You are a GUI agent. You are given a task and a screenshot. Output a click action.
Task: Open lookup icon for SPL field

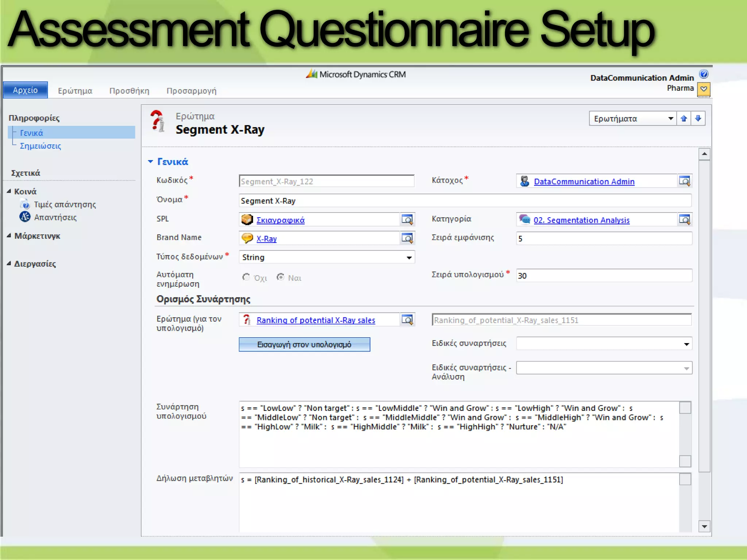tap(407, 219)
